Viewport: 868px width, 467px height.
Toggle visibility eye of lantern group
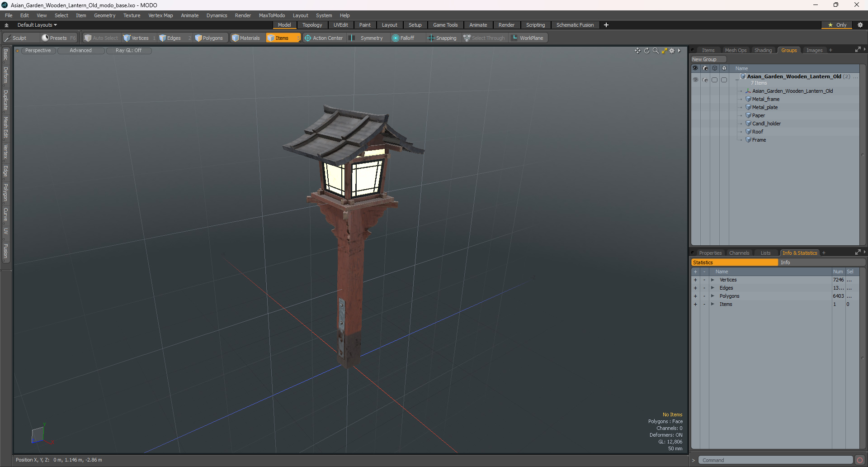coord(695,80)
